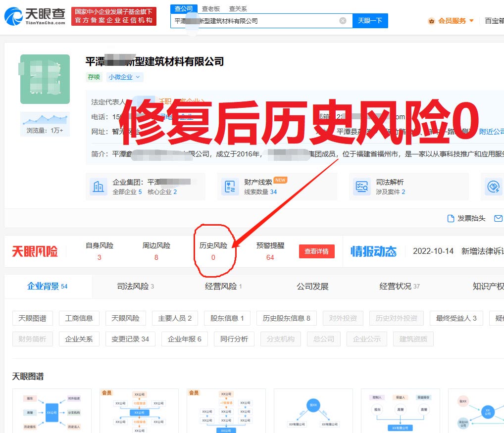Click the 企业集团 building icon
Viewport: 504px width, 433px height.
98,187
